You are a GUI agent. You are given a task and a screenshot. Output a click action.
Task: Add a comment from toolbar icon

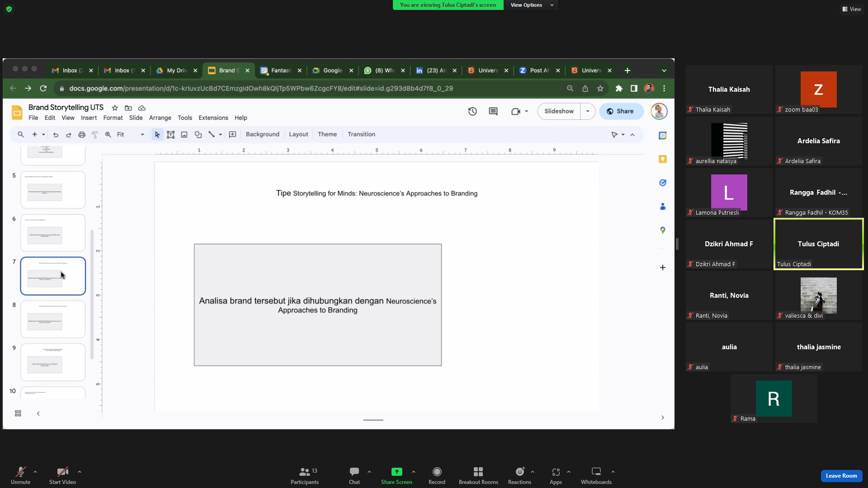click(x=233, y=134)
